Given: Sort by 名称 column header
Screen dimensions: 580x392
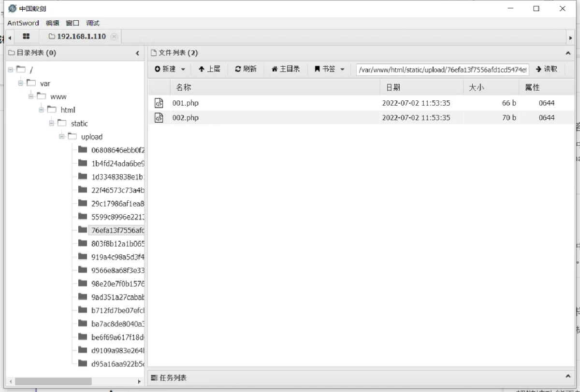Looking at the screenshot, I should [x=275, y=87].
